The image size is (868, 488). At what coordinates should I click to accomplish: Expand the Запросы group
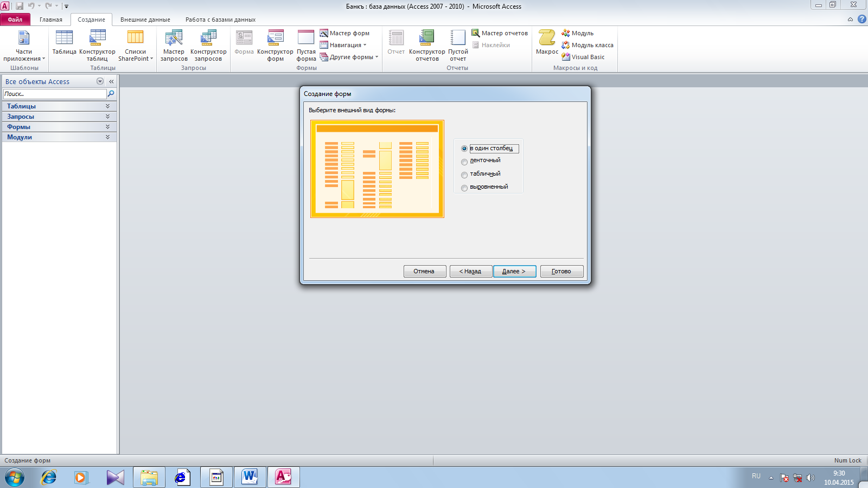(59, 117)
